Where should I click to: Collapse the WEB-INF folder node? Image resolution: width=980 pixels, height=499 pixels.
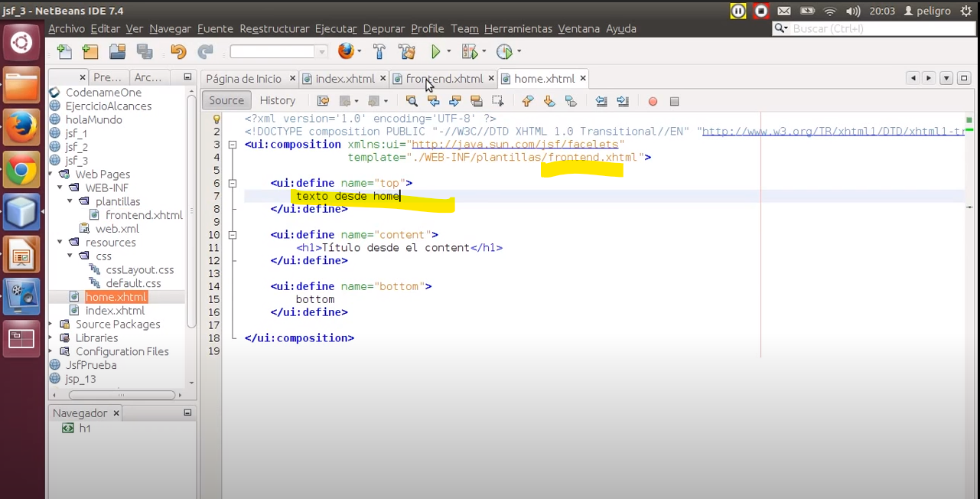point(60,188)
